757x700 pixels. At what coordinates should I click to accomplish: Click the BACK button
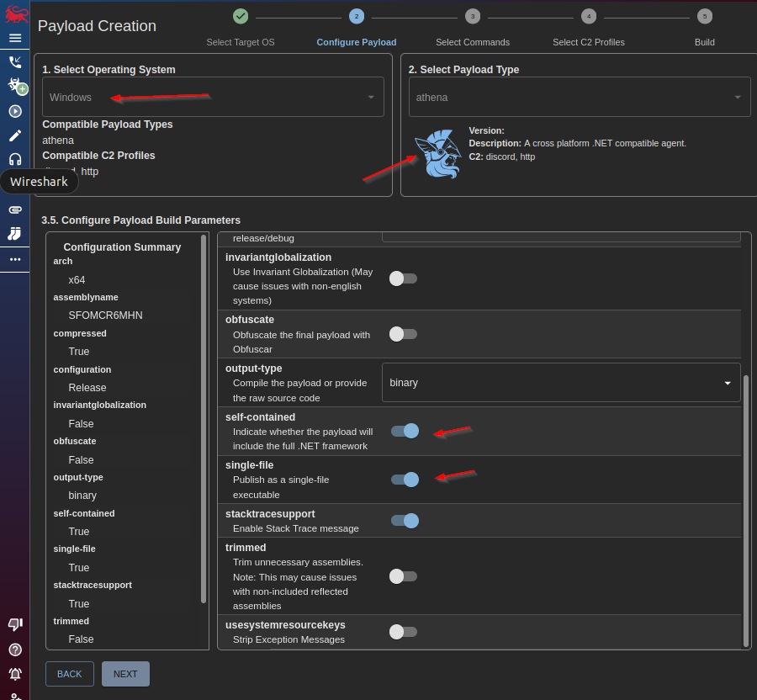[x=70, y=674]
